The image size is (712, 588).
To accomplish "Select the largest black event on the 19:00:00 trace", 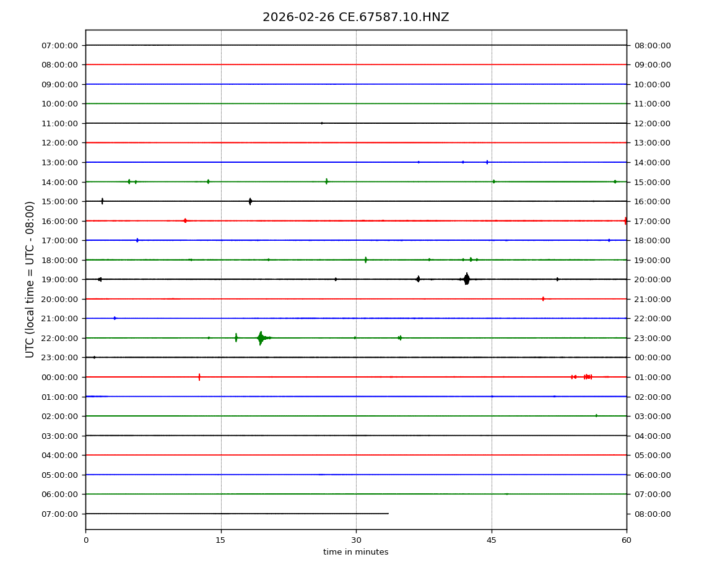I will pos(466,279).
